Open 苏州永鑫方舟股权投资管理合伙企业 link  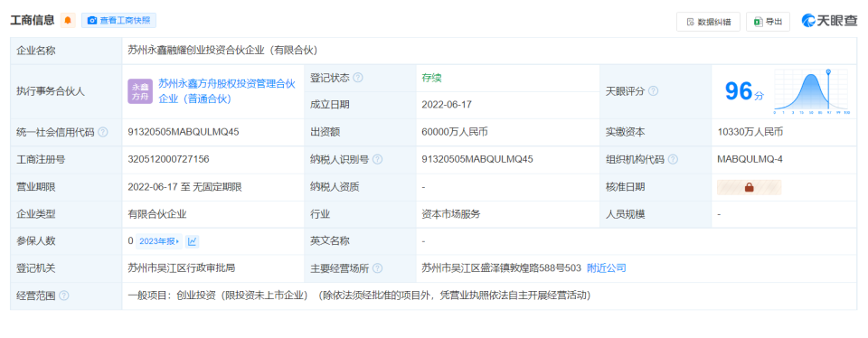point(227,91)
